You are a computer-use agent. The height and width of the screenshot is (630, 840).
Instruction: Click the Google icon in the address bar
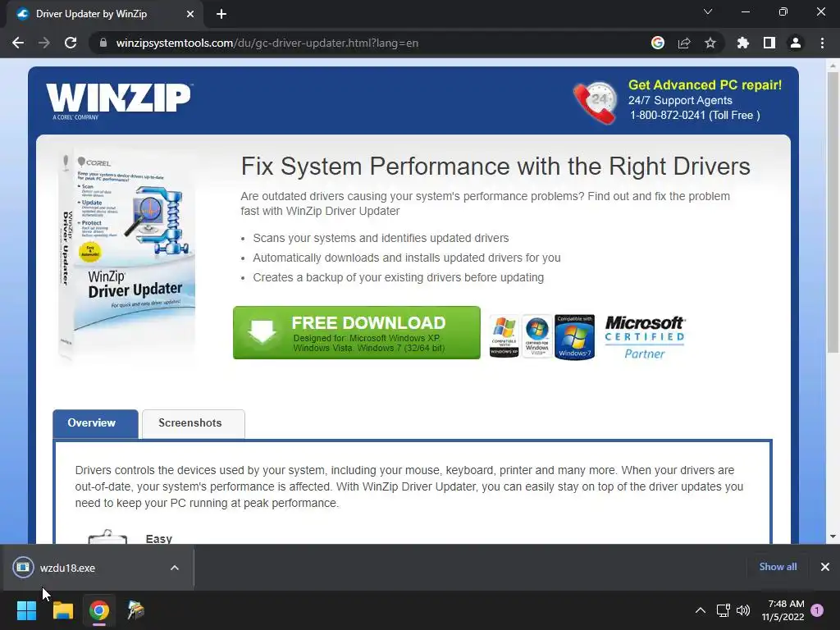coord(657,43)
